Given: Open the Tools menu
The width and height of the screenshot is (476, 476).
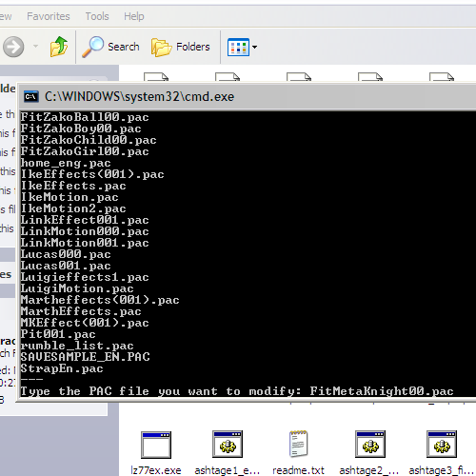Looking at the screenshot, I should click(97, 16).
